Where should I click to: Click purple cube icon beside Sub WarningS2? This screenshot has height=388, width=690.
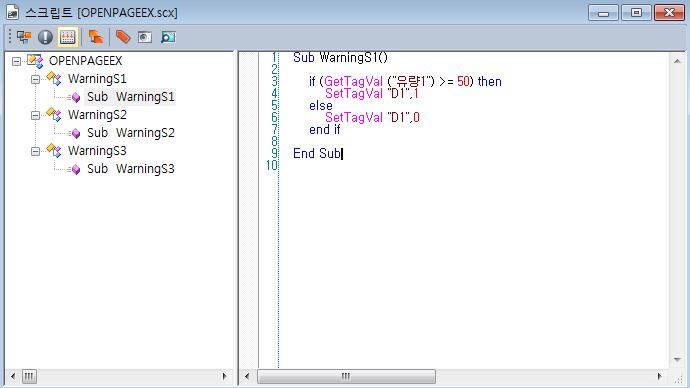pos(76,133)
